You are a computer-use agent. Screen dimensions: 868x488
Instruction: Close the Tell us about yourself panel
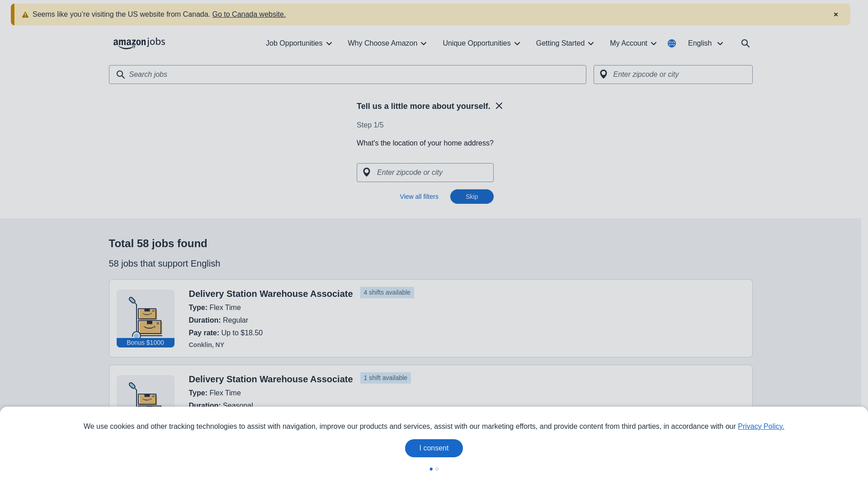click(499, 106)
